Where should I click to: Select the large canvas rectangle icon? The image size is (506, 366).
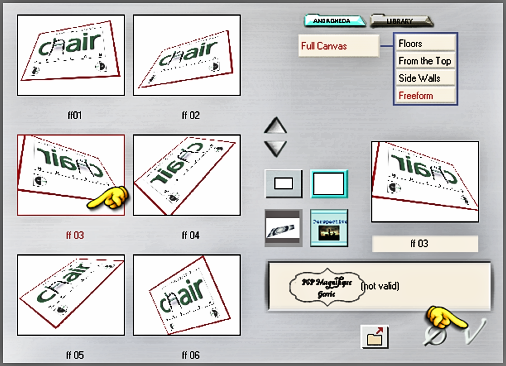click(x=329, y=184)
